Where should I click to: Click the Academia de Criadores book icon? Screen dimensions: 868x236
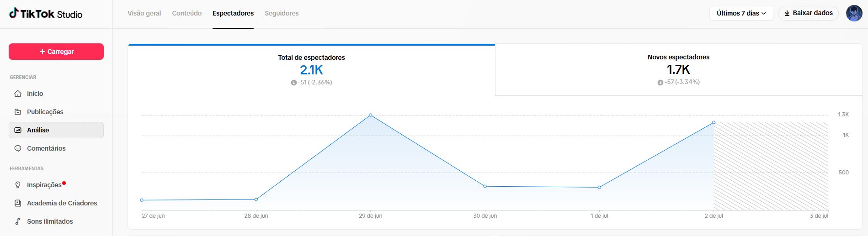tap(18, 203)
